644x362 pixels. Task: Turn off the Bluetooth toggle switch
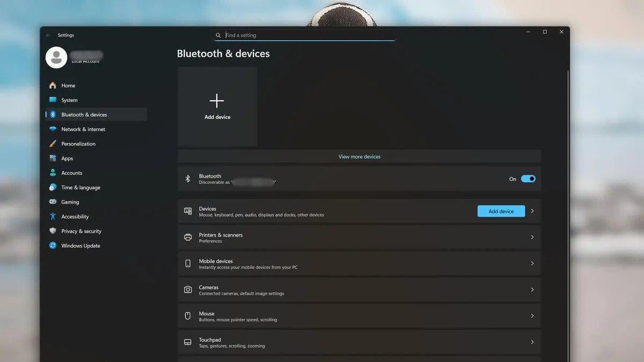528,179
